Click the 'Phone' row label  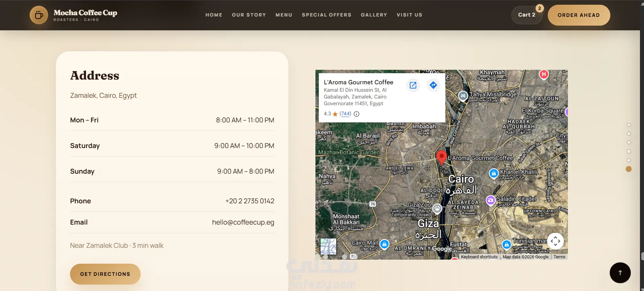pos(80,201)
